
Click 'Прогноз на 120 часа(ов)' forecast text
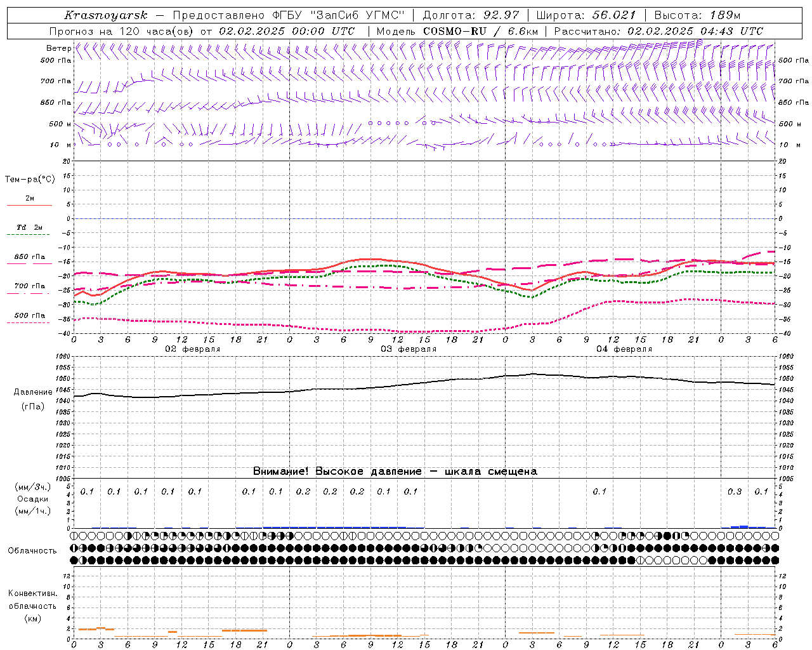click(121, 31)
